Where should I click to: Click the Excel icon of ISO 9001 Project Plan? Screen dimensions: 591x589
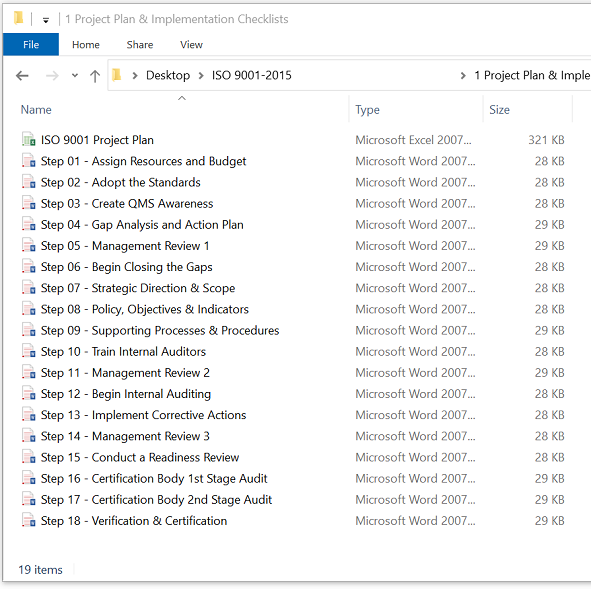[29, 139]
